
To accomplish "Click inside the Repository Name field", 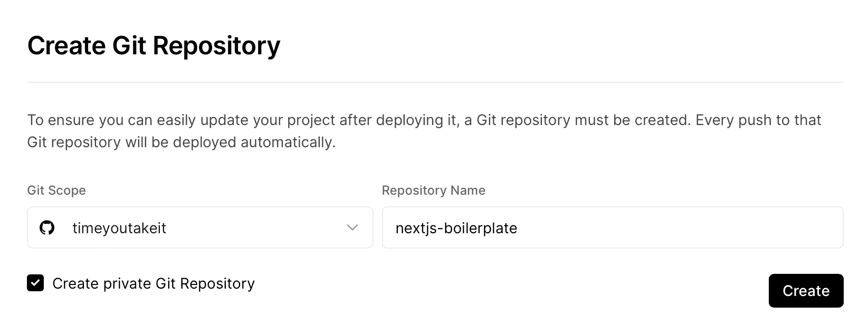I will pyautogui.click(x=612, y=227).
